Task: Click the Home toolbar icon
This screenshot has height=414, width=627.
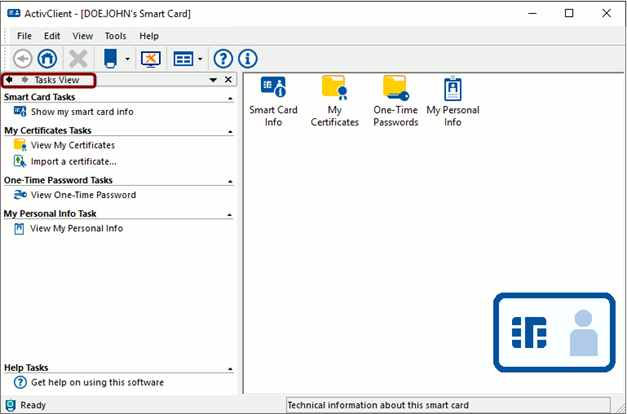Action: pos(46,59)
